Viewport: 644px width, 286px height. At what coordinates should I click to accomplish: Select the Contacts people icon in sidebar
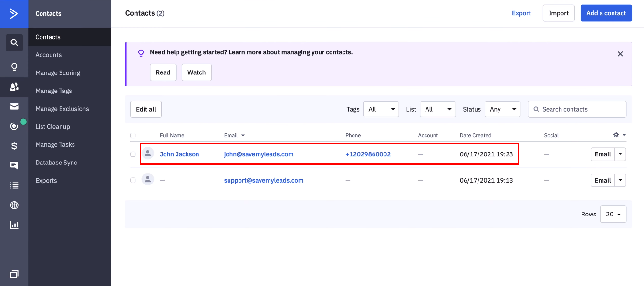tap(14, 87)
